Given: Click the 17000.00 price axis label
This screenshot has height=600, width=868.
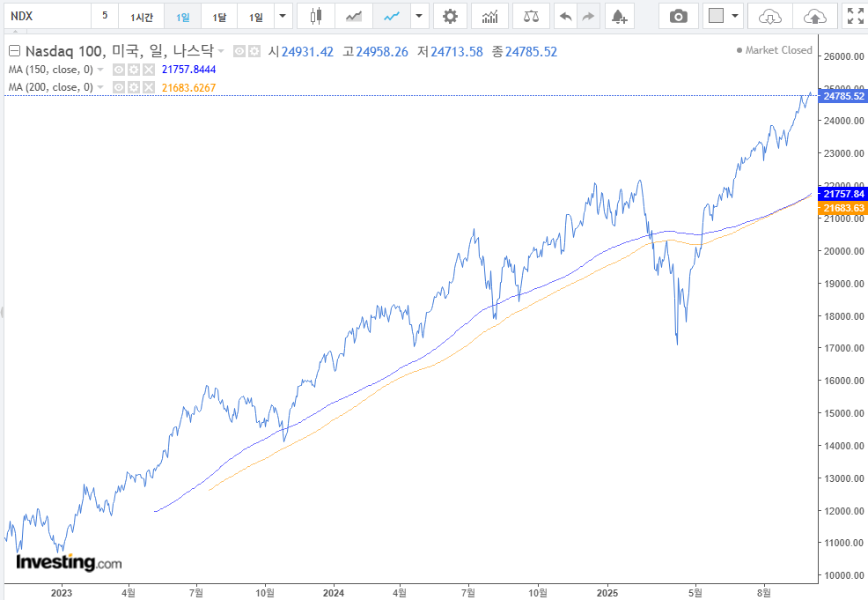Looking at the screenshot, I should coord(843,348).
